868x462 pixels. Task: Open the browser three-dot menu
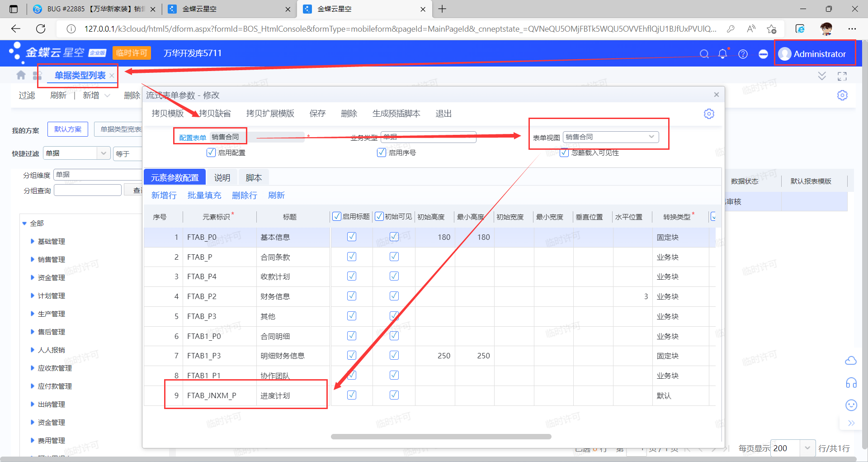tap(852, 29)
